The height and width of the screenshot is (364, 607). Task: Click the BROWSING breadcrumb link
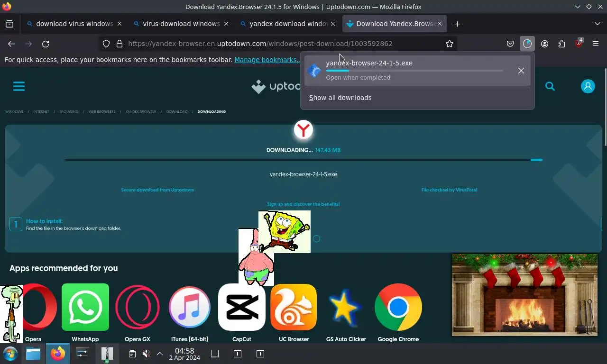coord(69,111)
